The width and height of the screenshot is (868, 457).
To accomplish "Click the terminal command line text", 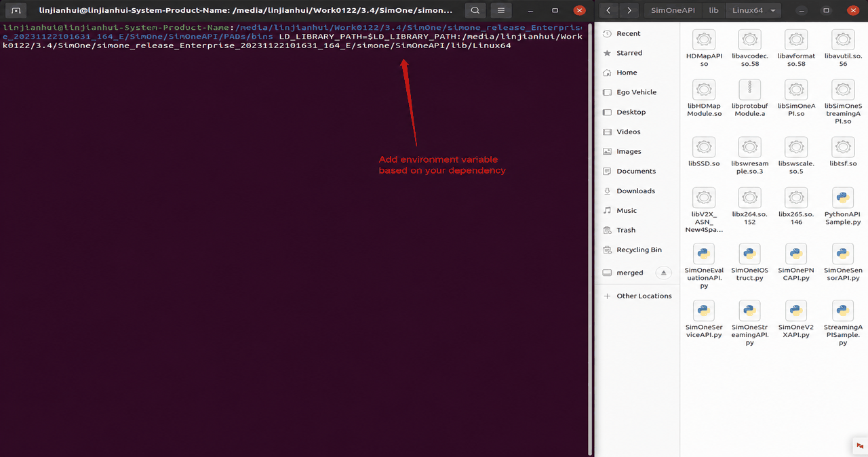I will [292, 37].
